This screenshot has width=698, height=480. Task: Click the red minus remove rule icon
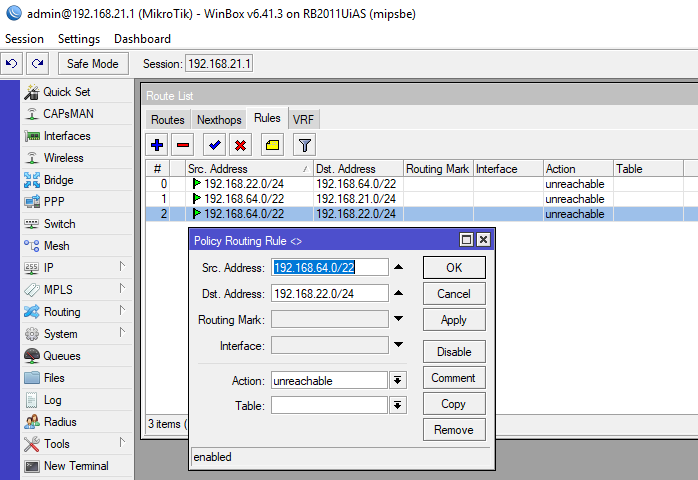(182, 145)
